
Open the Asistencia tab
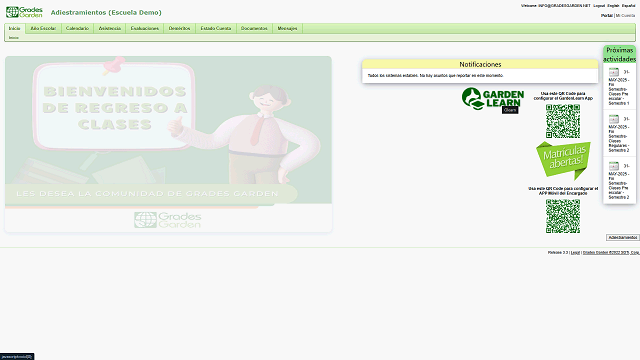[110, 28]
